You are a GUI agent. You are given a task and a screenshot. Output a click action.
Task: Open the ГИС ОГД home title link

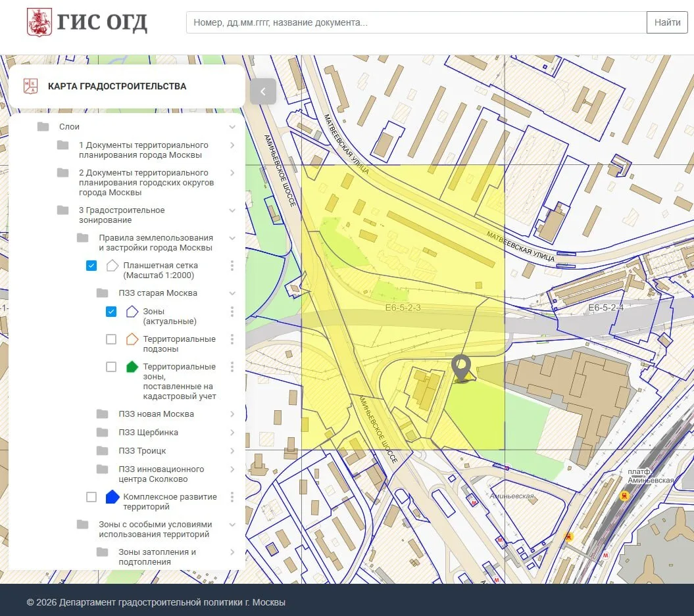102,22
